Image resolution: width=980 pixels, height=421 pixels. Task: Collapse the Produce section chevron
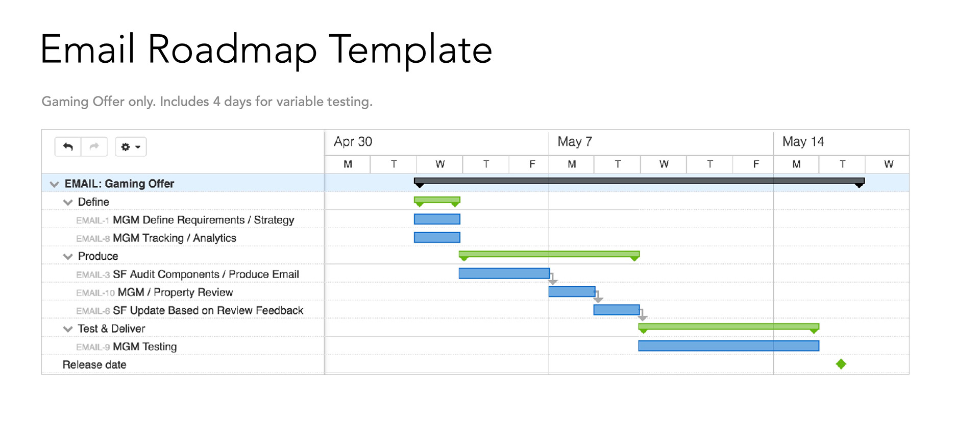point(67,257)
